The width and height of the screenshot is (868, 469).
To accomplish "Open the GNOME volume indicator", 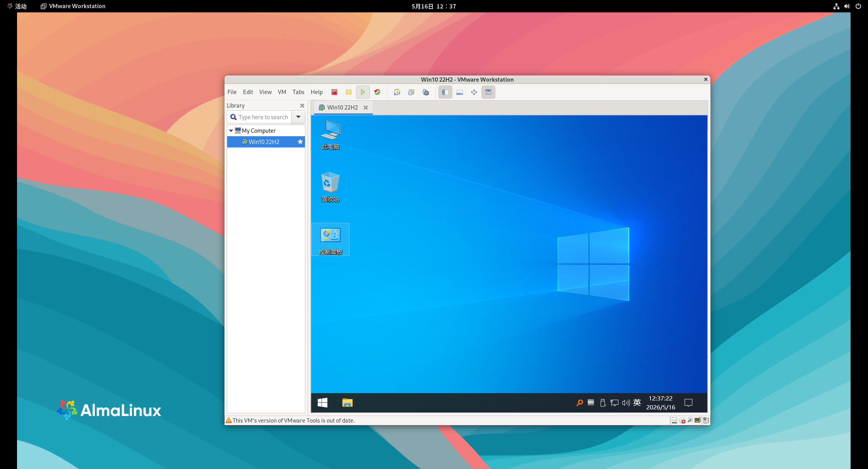I will click(x=847, y=6).
